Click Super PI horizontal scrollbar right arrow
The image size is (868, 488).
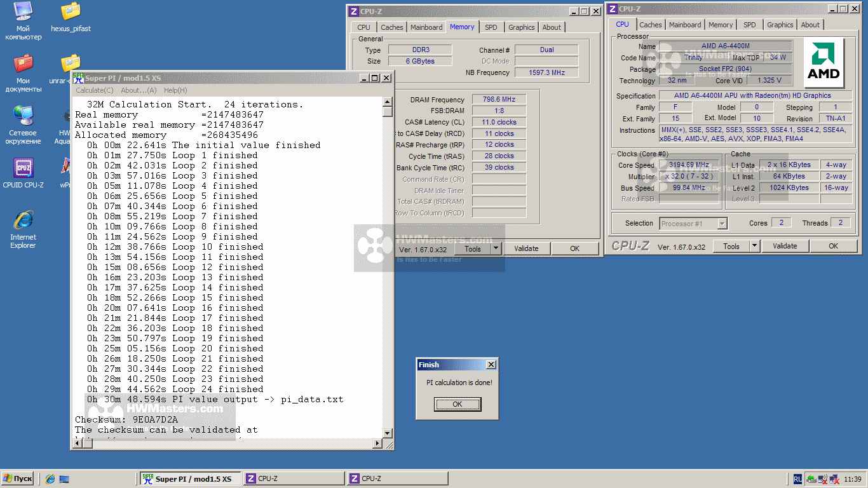pyautogui.click(x=377, y=444)
